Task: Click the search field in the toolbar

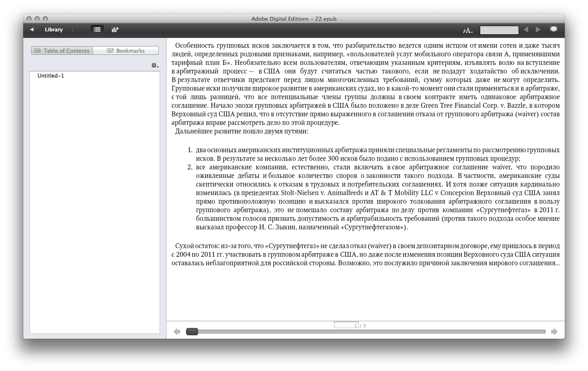Action: coord(499,30)
